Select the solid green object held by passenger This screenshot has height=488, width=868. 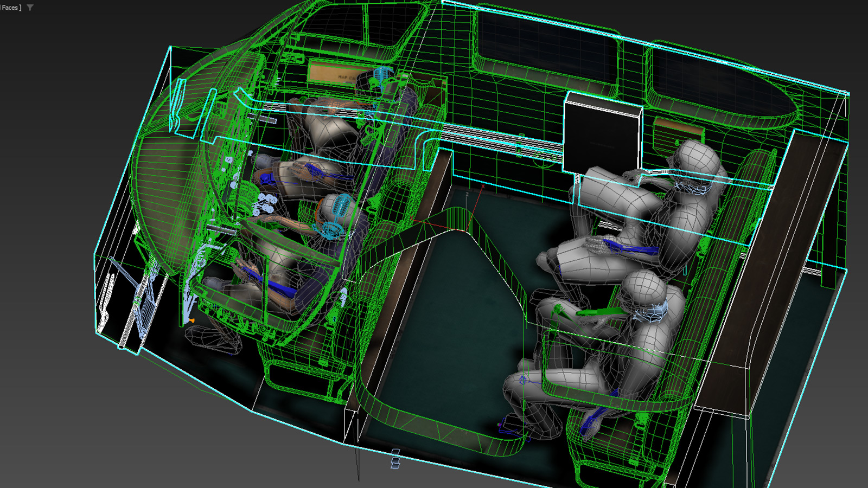600,312
